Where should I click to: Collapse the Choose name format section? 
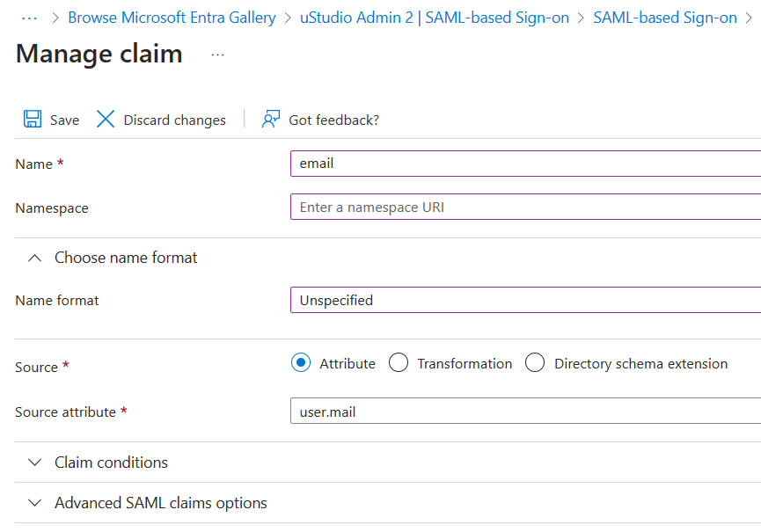point(35,258)
